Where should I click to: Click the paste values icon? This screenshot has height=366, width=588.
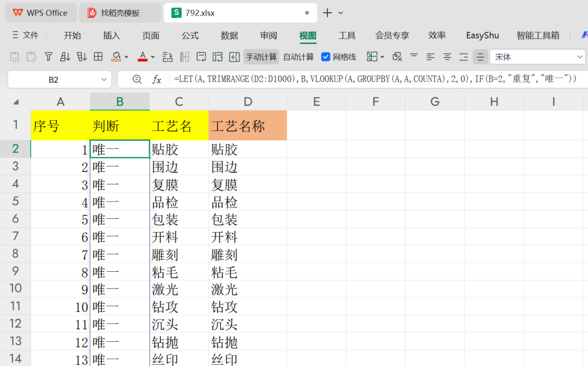14,57
